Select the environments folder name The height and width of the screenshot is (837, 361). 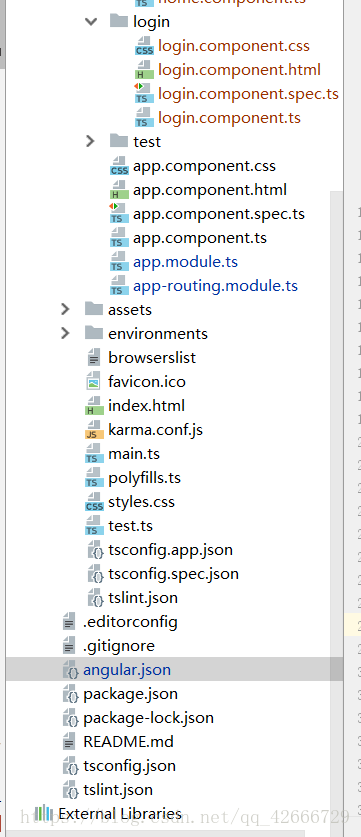[158, 334]
